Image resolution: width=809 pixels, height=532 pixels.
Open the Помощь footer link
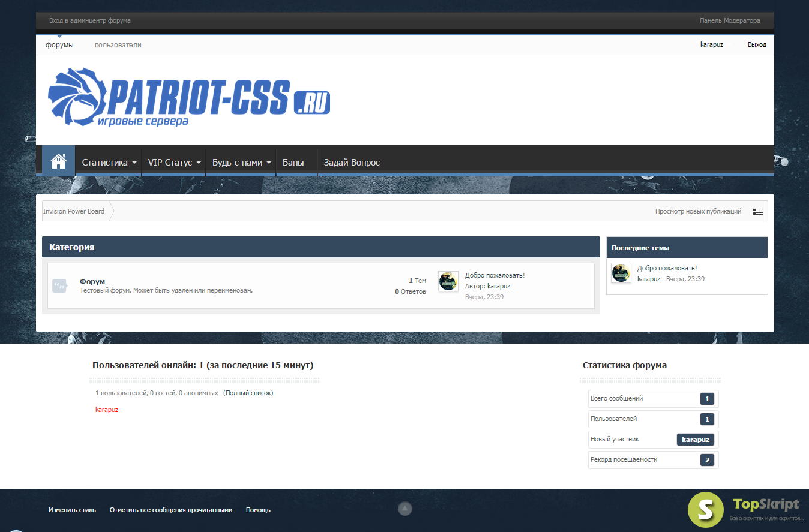[x=258, y=510]
